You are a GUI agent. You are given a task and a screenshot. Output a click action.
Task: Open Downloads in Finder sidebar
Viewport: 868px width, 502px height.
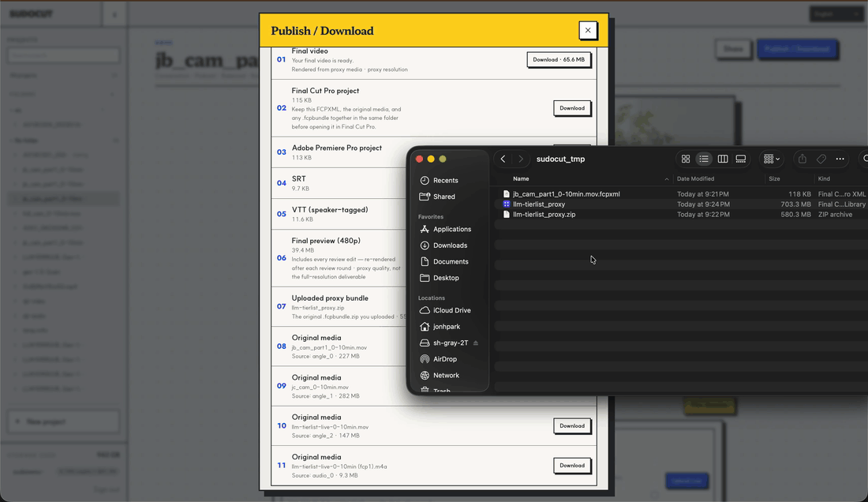450,245
